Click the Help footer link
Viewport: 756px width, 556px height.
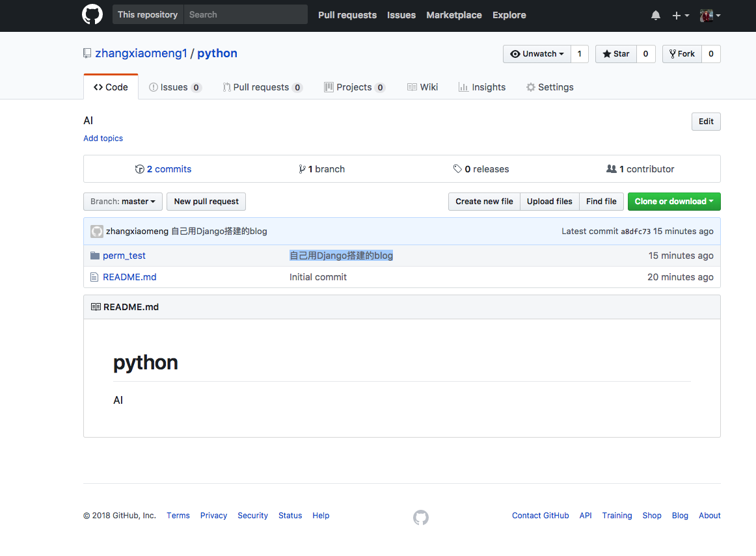click(x=321, y=516)
